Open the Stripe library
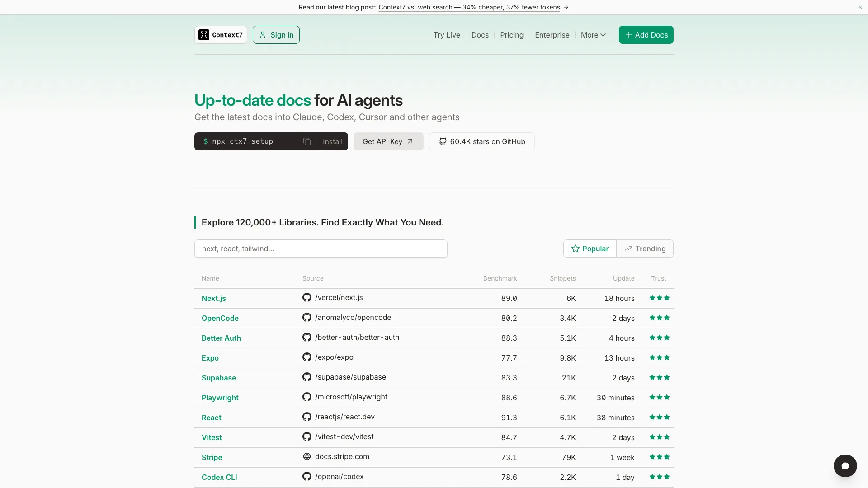This screenshot has width=868, height=488. pos(212,457)
